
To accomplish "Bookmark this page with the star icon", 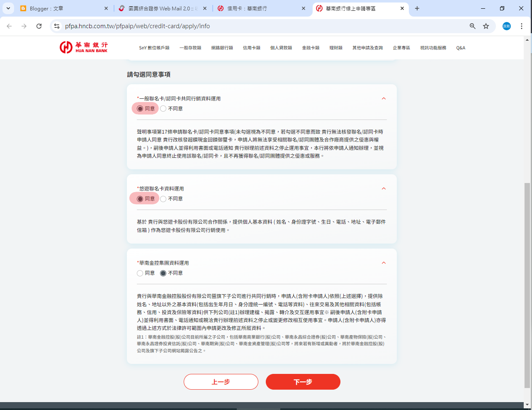I will (x=486, y=26).
